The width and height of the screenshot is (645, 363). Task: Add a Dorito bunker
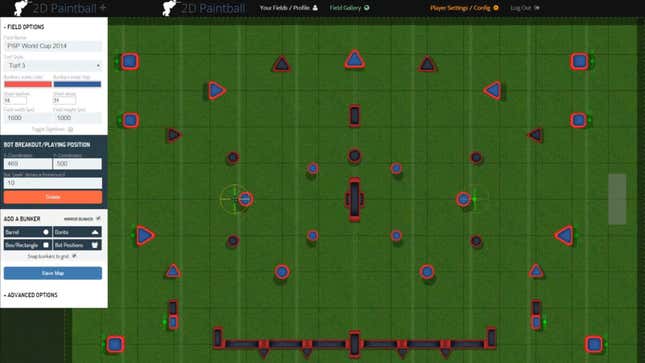[x=77, y=232]
